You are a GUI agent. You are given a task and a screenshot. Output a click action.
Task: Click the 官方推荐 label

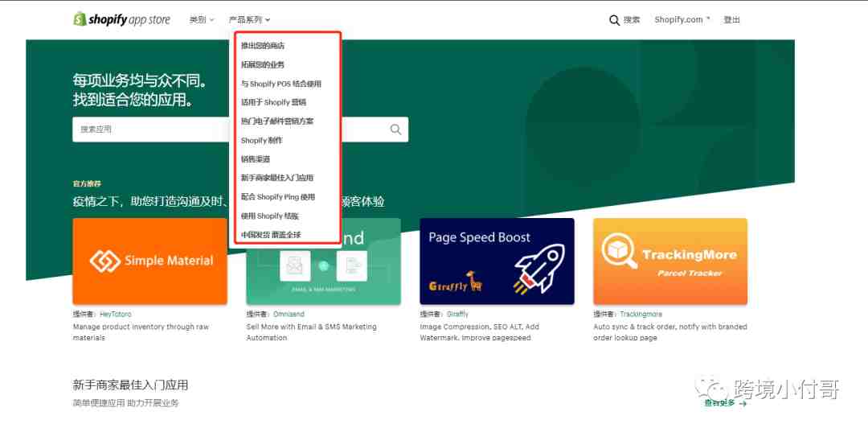(87, 183)
